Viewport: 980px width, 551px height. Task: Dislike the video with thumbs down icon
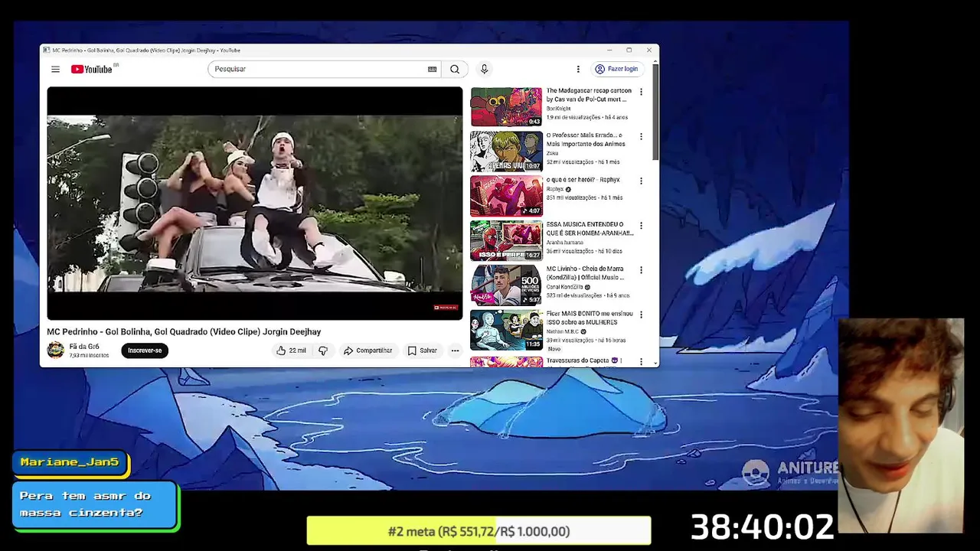coord(323,350)
